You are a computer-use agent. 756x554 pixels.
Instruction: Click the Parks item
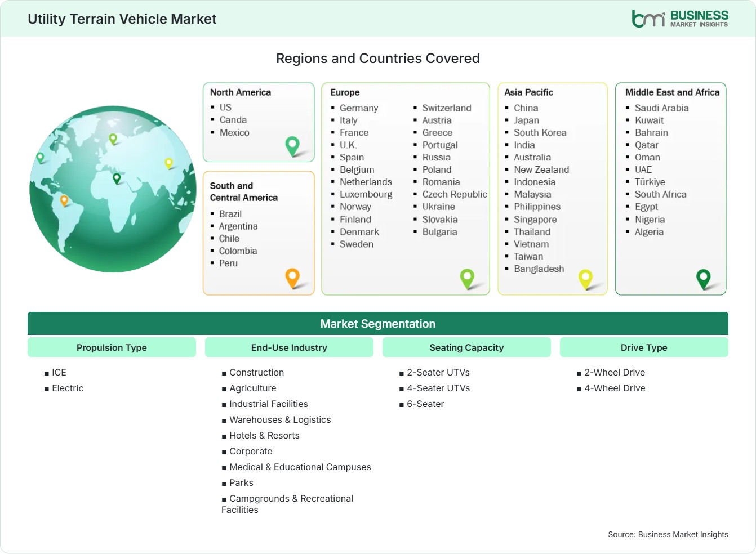tap(241, 483)
